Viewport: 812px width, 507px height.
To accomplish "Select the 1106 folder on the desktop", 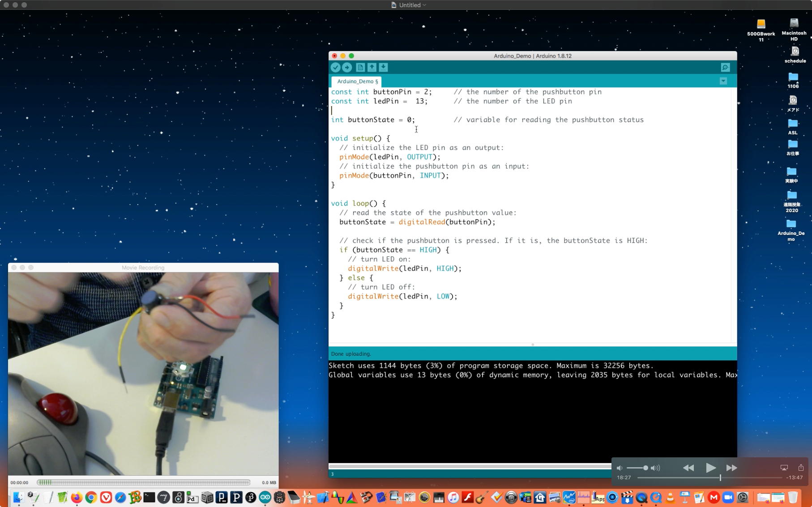I will [x=793, y=81].
